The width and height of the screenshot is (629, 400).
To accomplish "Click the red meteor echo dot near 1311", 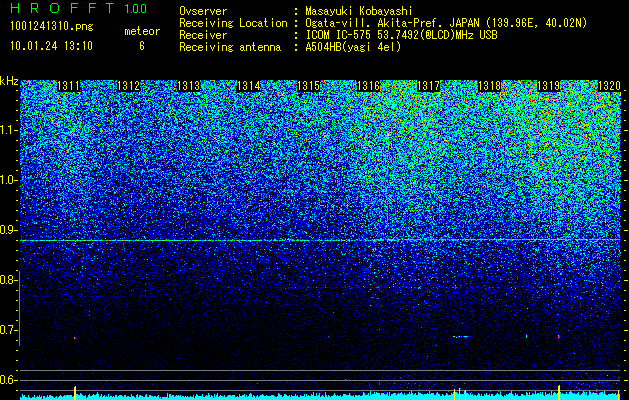I will pos(75,338).
